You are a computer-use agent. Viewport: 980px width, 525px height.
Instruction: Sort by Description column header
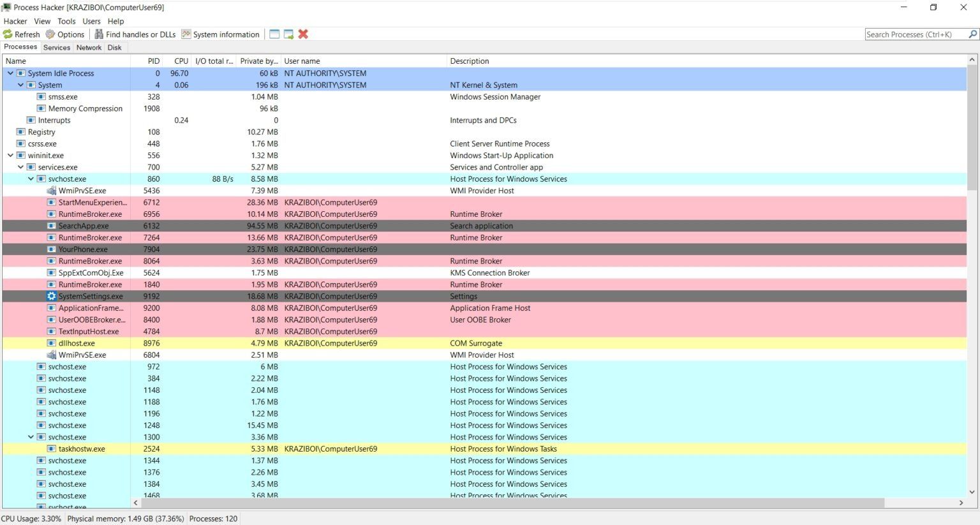[707, 61]
